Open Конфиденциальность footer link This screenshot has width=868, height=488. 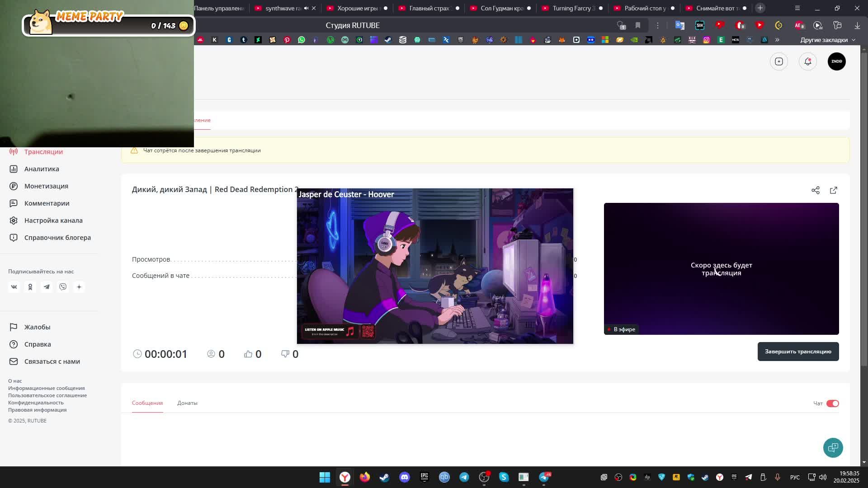tap(36, 403)
